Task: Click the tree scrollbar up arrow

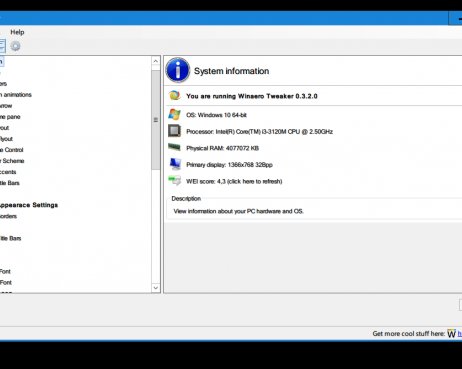Action: (x=156, y=61)
